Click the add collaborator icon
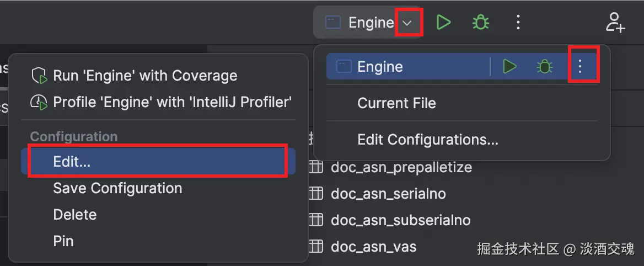The width and height of the screenshot is (644, 266). [614, 22]
